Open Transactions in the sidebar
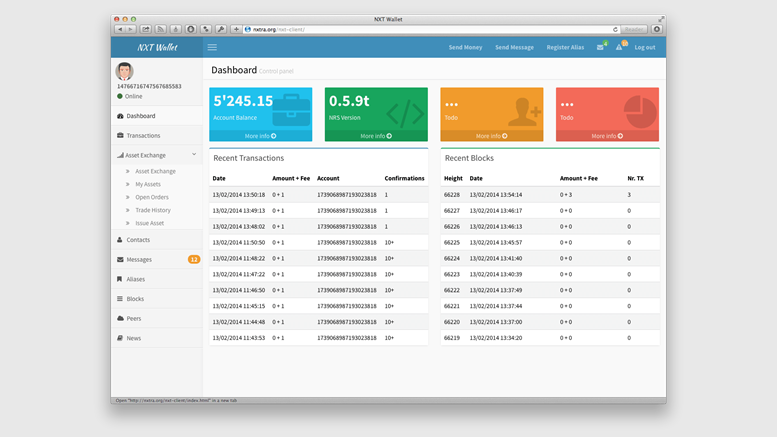The image size is (777, 437). 143,135
